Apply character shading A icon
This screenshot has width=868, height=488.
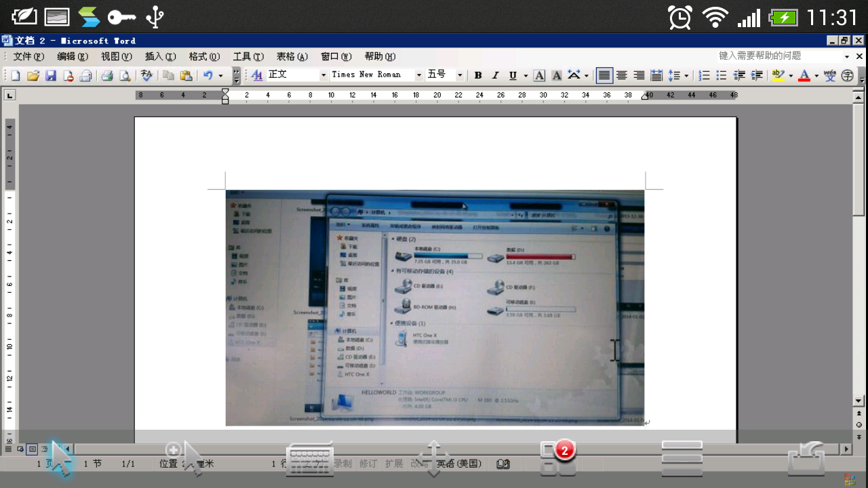pyautogui.click(x=557, y=75)
